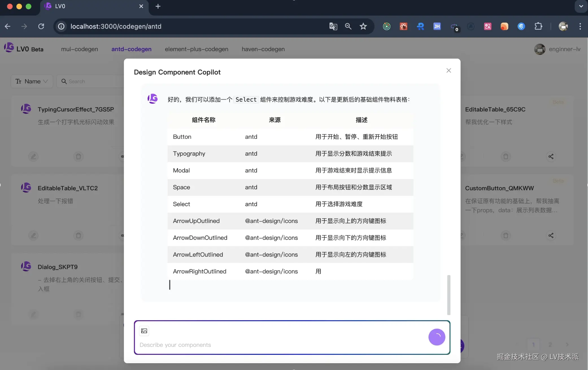This screenshot has height=370, width=588.
Task: Close the LV0 browser tab
Action: point(141,6)
